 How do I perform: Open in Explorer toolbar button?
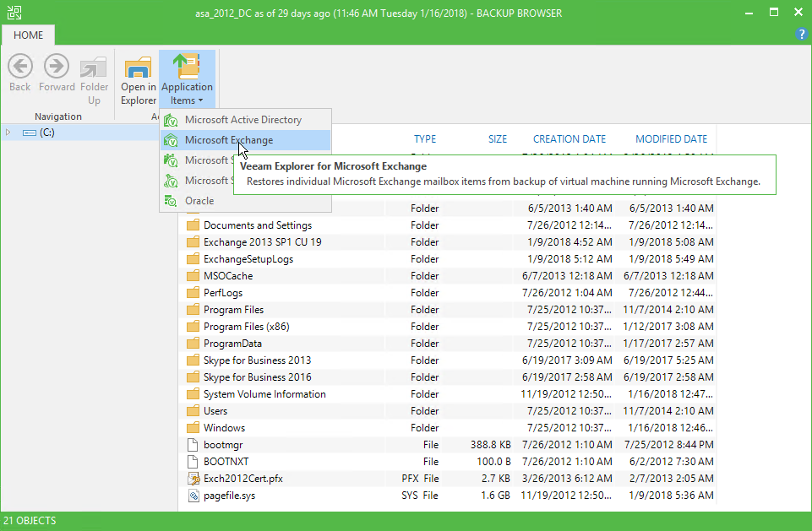click(139, 79)
